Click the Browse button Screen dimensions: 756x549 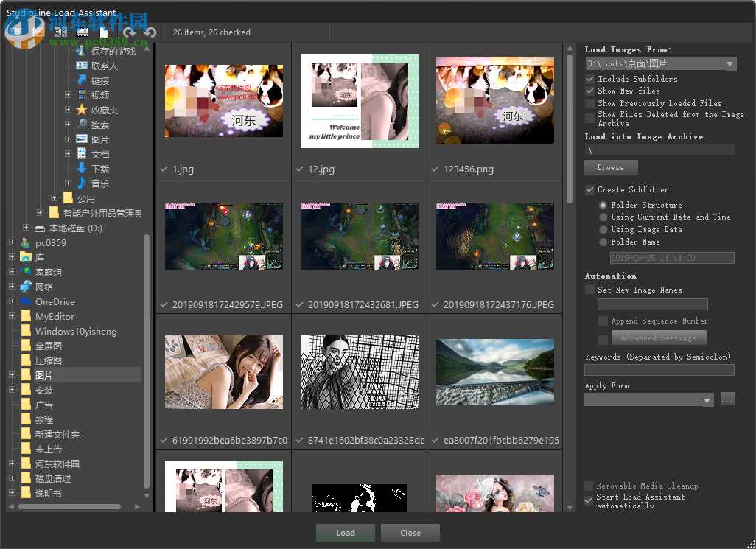tap(610, 167)
